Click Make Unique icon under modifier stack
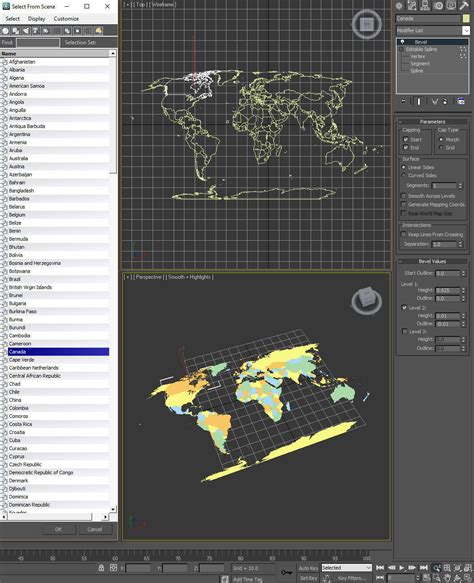The height and width of the screenshot is (583, 474). [434, 102]
